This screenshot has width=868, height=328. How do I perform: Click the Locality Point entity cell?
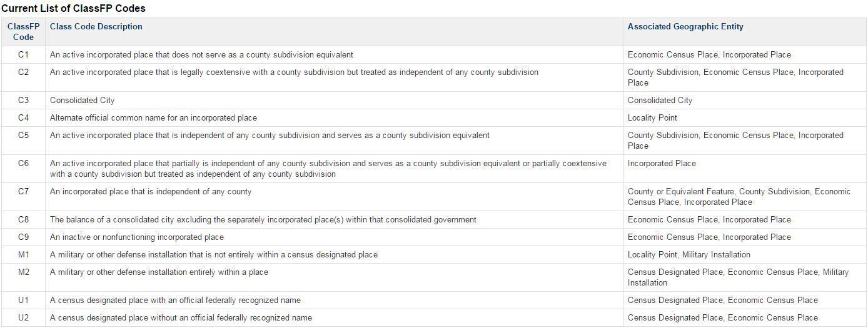652,118
